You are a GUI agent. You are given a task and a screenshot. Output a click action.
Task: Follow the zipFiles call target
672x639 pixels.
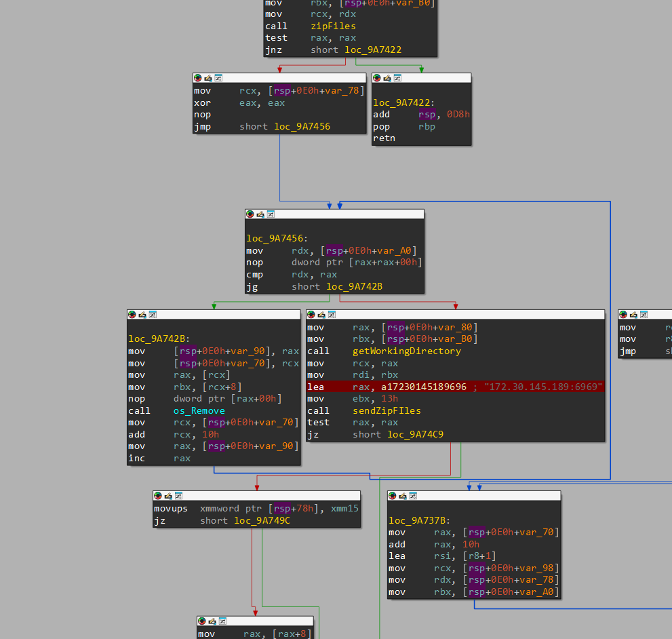click(x=333, y=26)
